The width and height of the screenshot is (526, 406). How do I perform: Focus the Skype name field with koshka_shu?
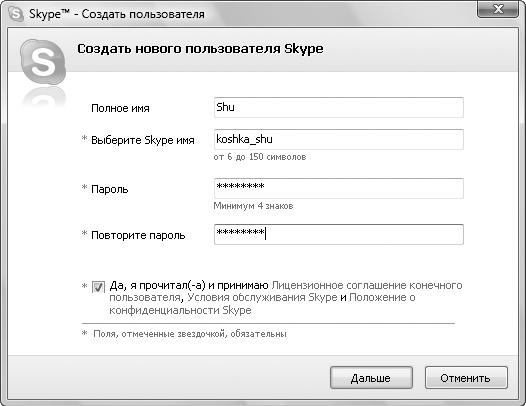coord(339,139)
